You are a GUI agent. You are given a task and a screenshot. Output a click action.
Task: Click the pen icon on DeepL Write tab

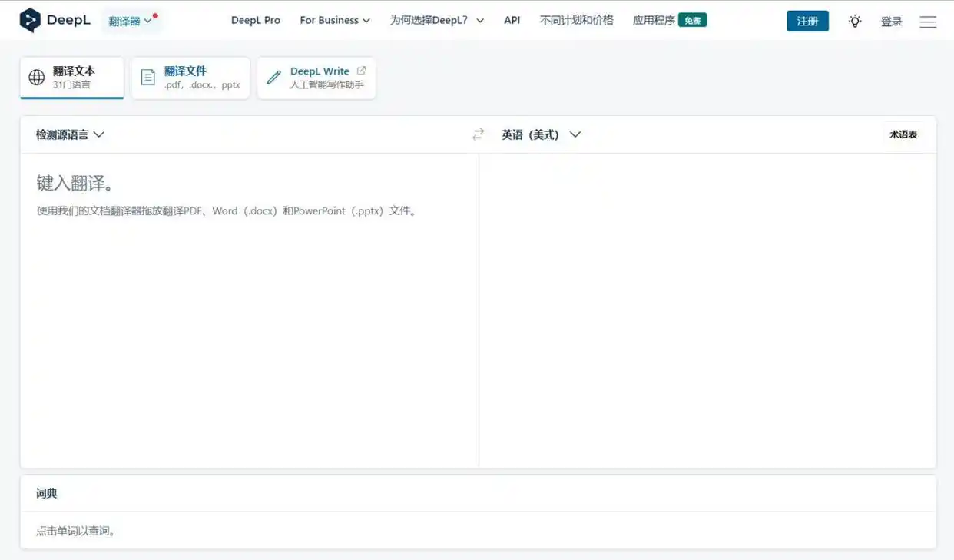coord(273,77)
